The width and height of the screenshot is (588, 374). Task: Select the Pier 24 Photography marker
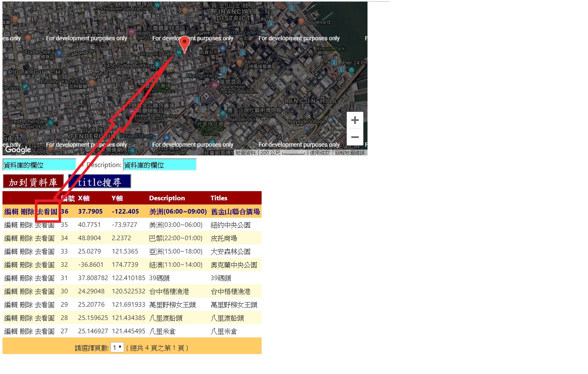[x=351, y=70]
